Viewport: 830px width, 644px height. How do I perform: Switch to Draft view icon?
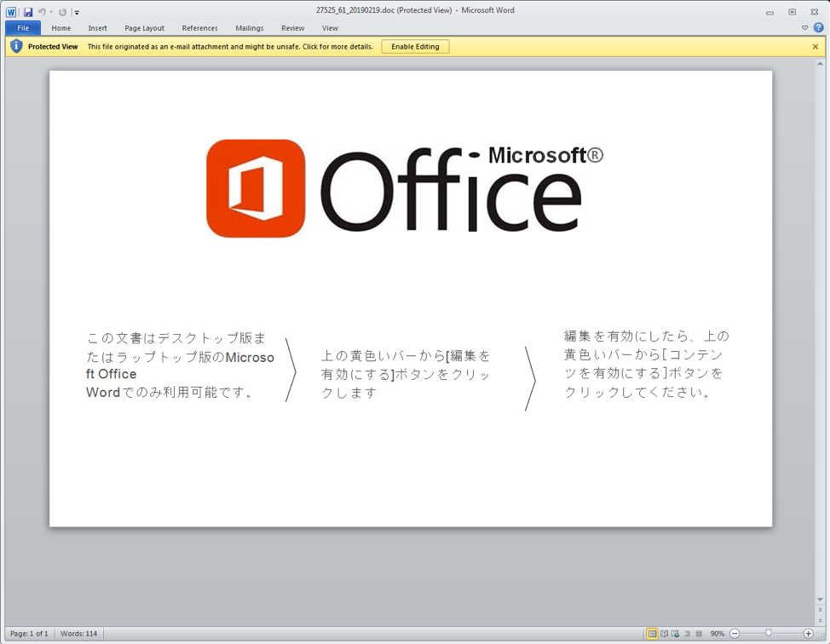click(x=699, y=634)
